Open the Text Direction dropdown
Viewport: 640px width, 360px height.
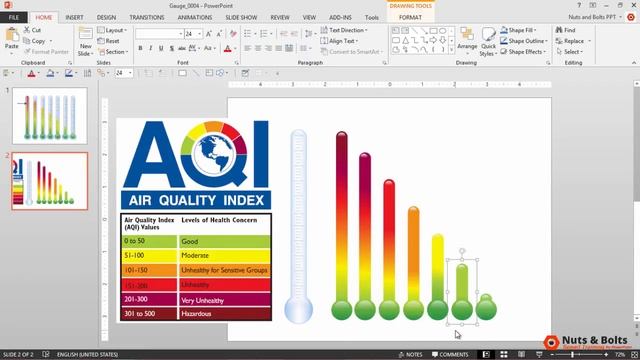[344, 30]
